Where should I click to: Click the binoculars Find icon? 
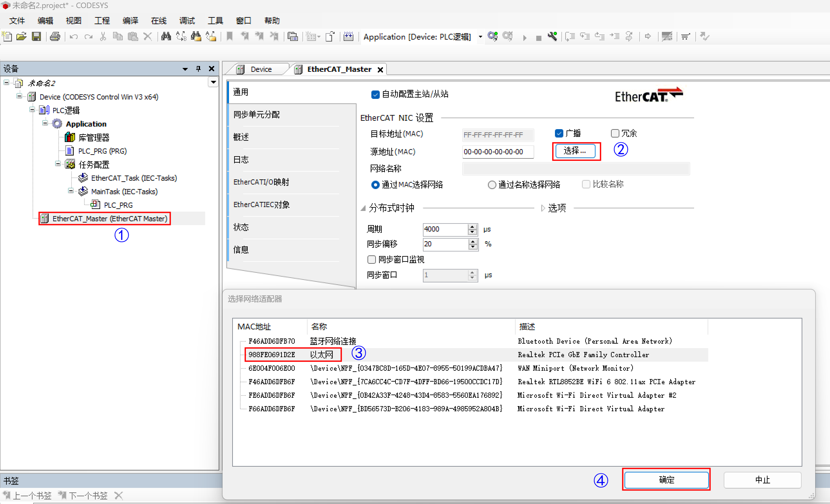[x=166, y=36]
